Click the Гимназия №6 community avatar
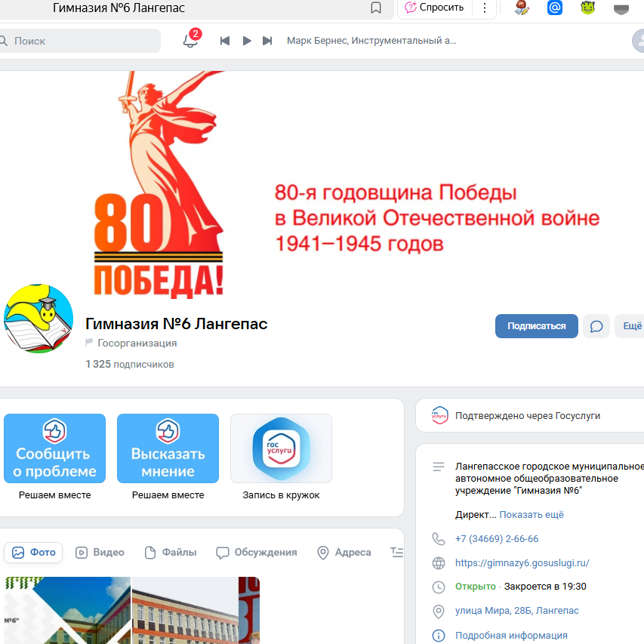This screenshot has width=644, height=644. pos(39,319)
